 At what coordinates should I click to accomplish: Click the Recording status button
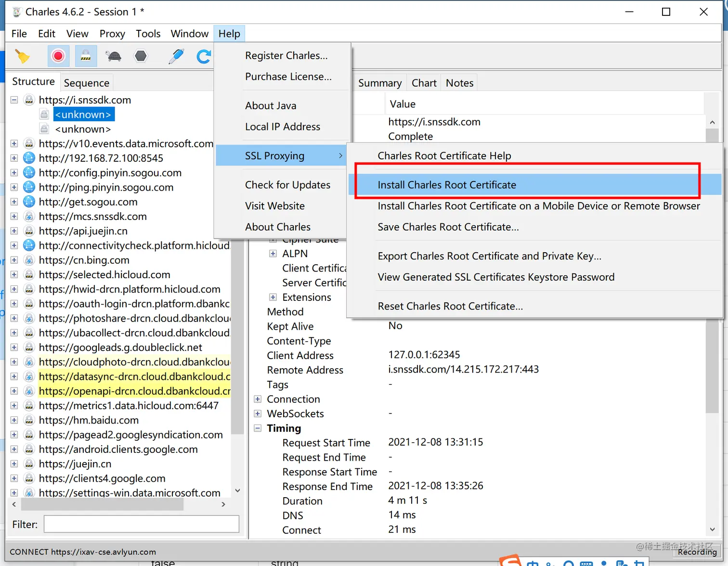(x=697, y=552)
